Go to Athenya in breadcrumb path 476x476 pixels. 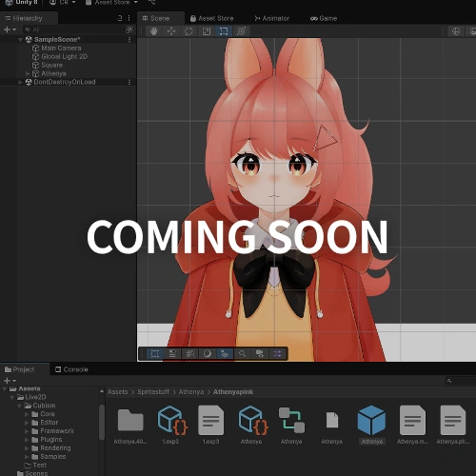pyautogui.click(x=191, y=392)
